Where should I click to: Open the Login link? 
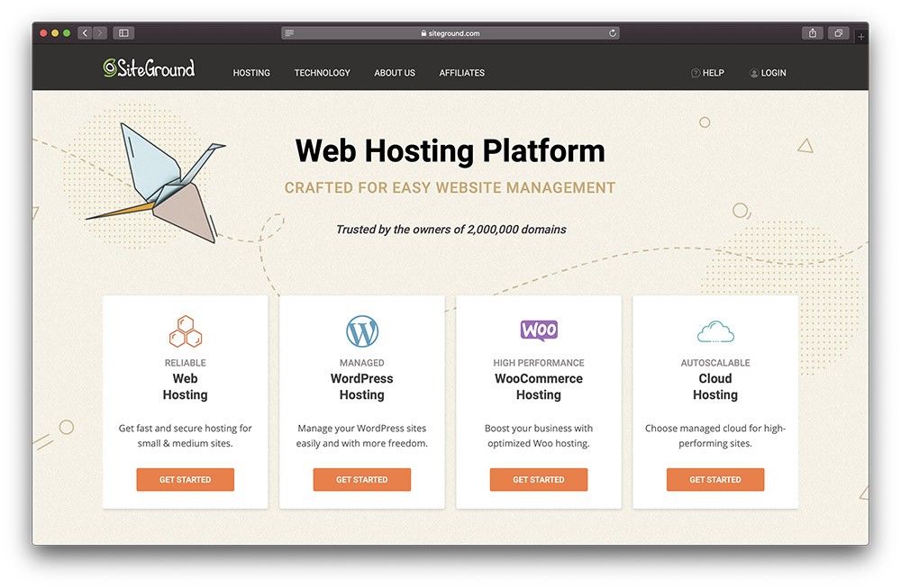point(773,73)
